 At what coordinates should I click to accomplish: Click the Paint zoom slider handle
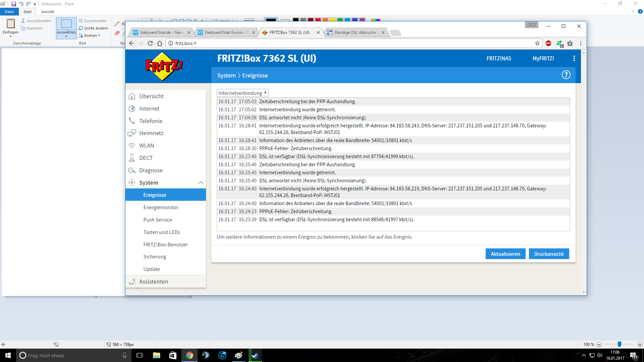(x=620, y=344)
